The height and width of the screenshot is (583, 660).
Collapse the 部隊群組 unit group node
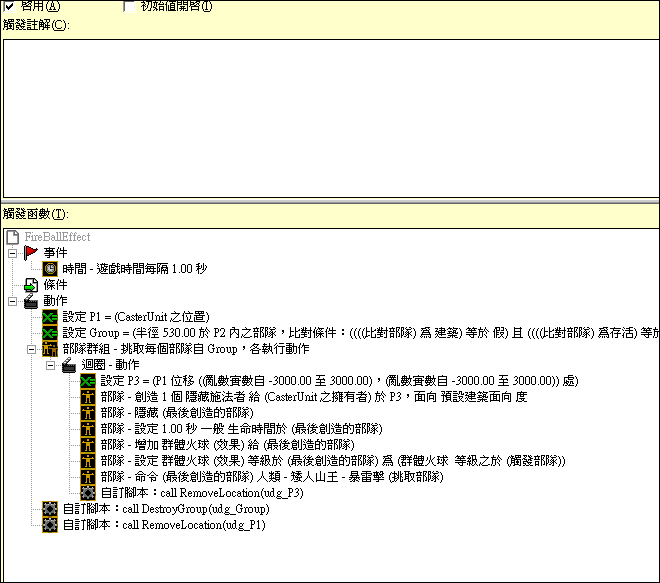(x=31, y=349)
